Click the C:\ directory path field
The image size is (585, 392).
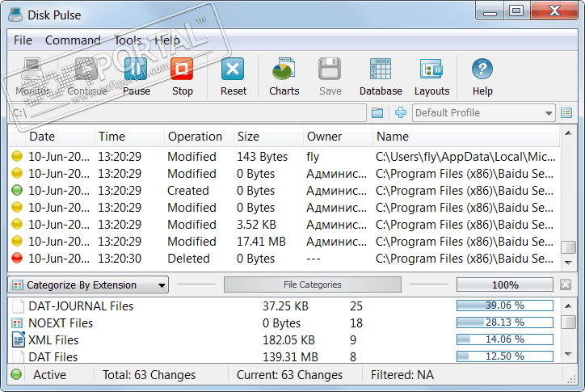(x=187, y=112)
